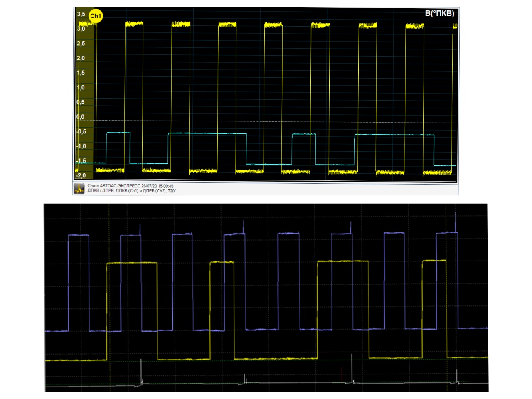The image size is (532, 399).
Task: Click the oscilloscope waveform icon in the footer
Action: pyautogui.click(x=79, y=189)
